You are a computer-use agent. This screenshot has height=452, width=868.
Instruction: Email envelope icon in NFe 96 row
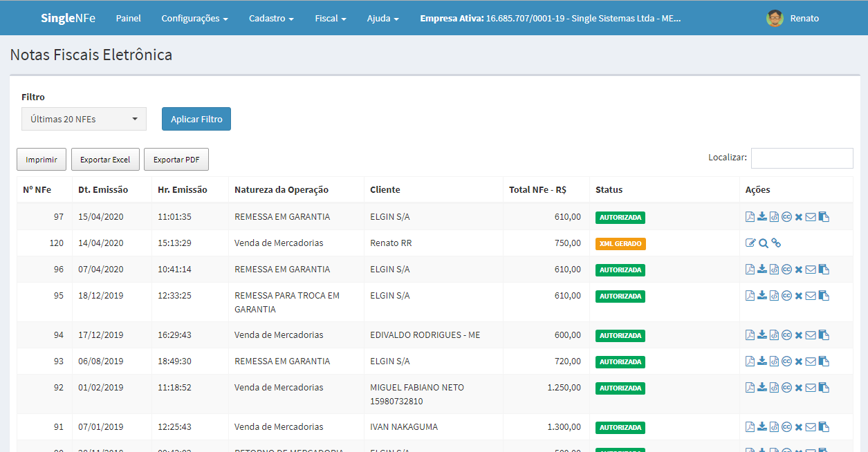[811, 270]
